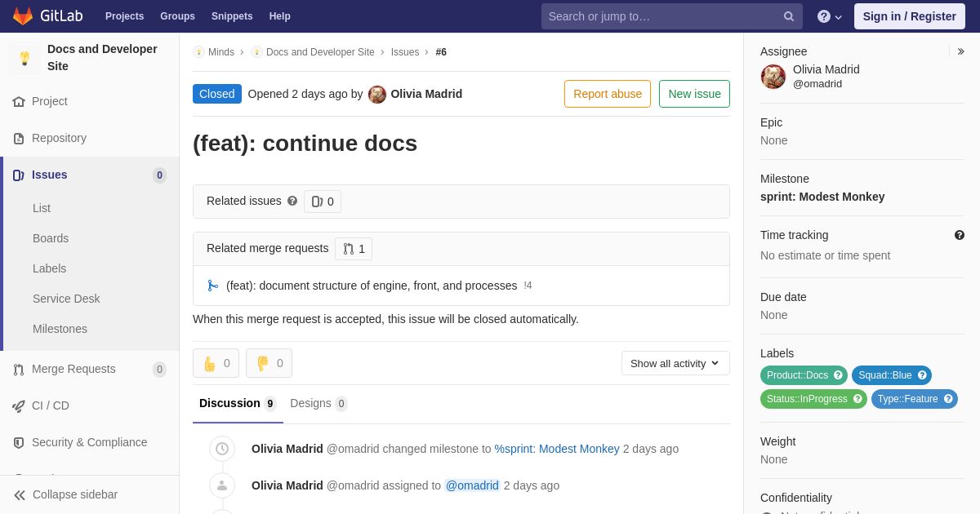The image size is (980, 514).
Task: Click the GitLab fox logo
Action: (x=23, y=16)
